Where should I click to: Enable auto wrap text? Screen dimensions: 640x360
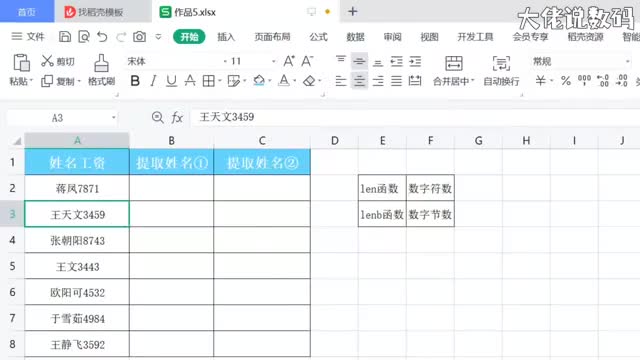click(501, 71)
